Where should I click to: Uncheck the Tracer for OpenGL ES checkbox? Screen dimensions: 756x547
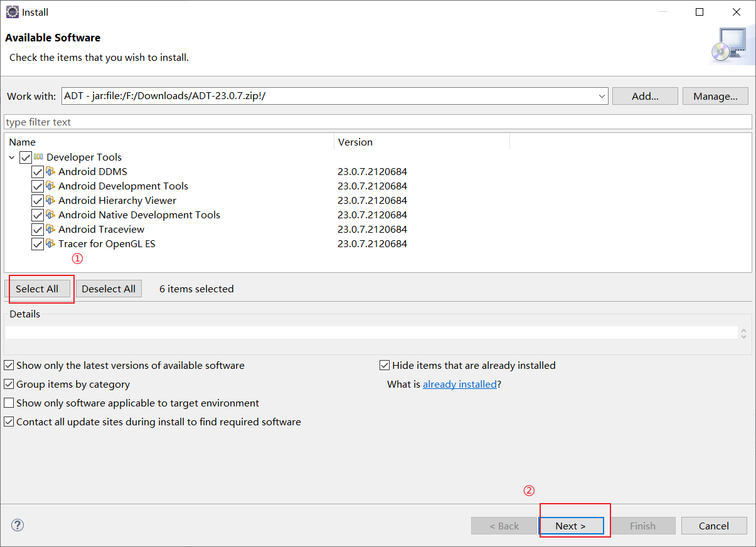pyautogui.click(x=38, y=244)
